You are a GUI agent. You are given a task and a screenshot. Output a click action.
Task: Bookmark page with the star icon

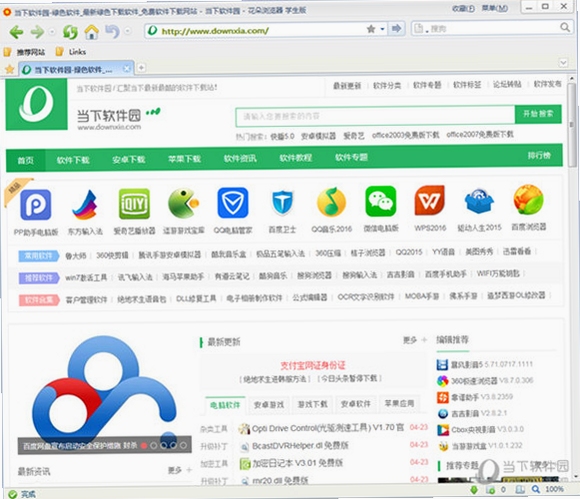point(371,29)
